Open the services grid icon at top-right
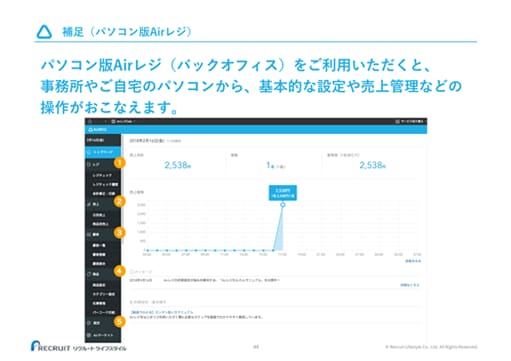This screenshot has height=361, width=511. pos(397,122)
